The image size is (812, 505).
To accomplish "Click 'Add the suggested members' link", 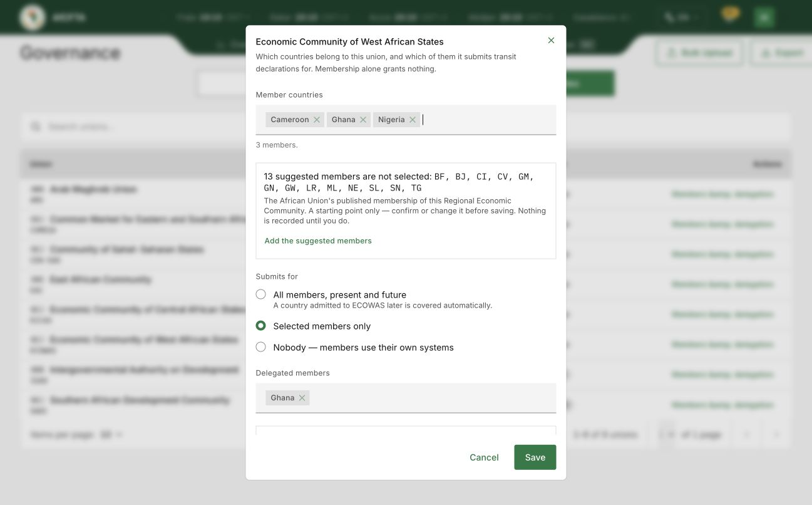I will 318,241.
